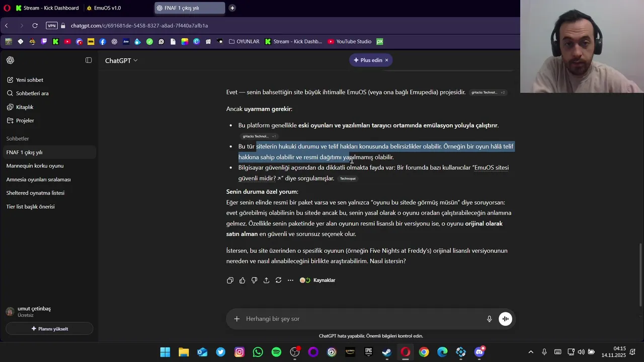Add attachment with plus icon
The width and height of the screenshot is (644, 362).
(x=236, y=319)
